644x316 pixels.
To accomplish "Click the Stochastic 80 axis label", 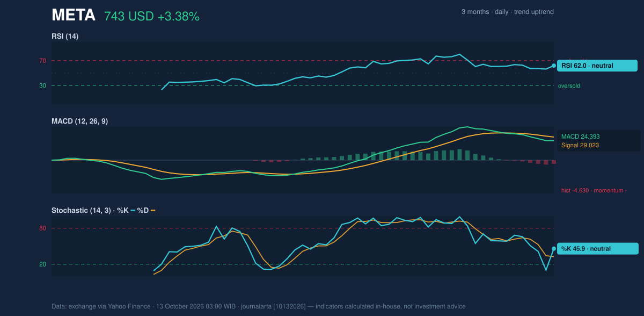I will point(42,228).
